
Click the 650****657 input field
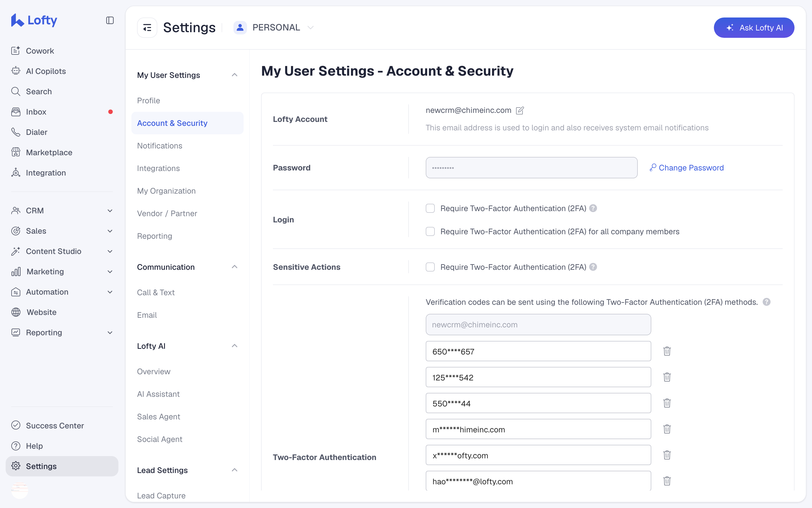click(x=538, y=351)
